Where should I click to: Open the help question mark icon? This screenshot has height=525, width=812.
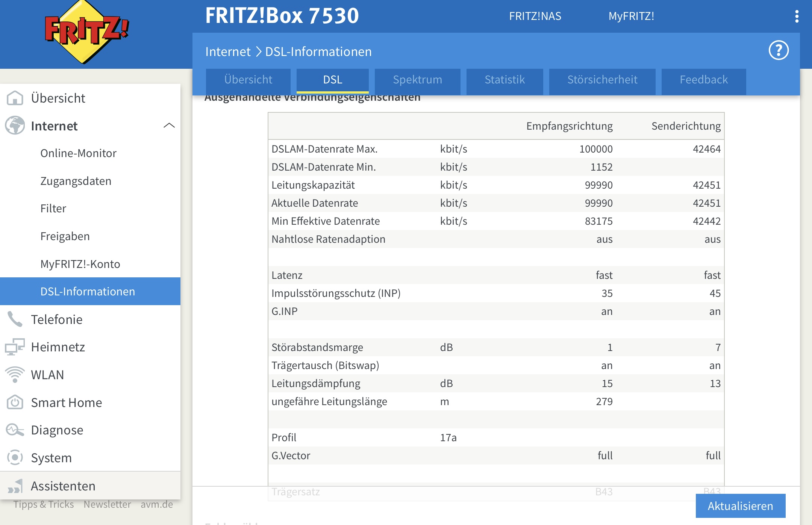click(778, 50)
